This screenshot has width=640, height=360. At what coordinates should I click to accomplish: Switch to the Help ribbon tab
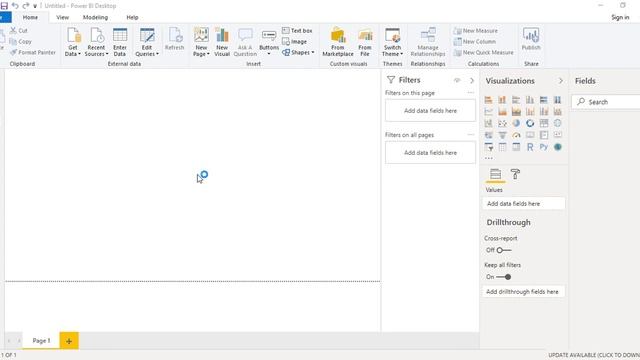(x=132, y=18)
